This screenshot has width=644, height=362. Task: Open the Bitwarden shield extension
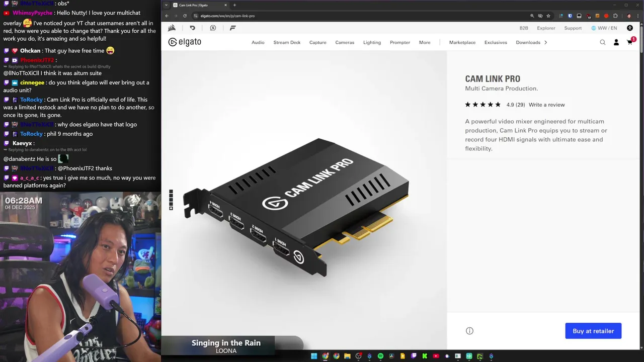point(570,16)
